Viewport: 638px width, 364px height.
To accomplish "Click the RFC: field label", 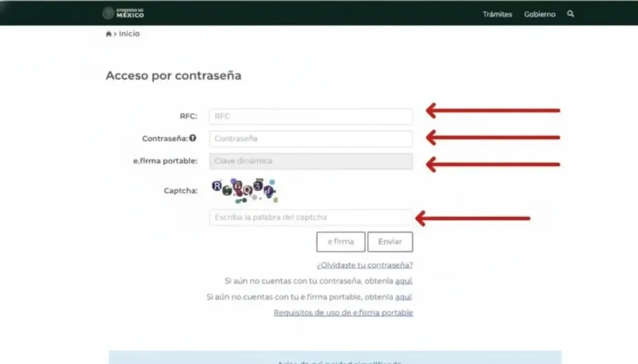I will click(x=188, y=116).
